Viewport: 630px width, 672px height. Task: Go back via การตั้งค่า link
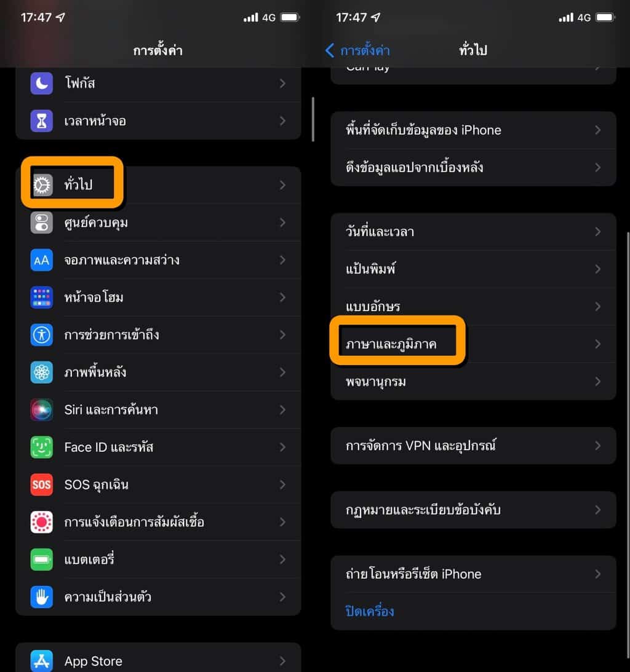[357, 50]
